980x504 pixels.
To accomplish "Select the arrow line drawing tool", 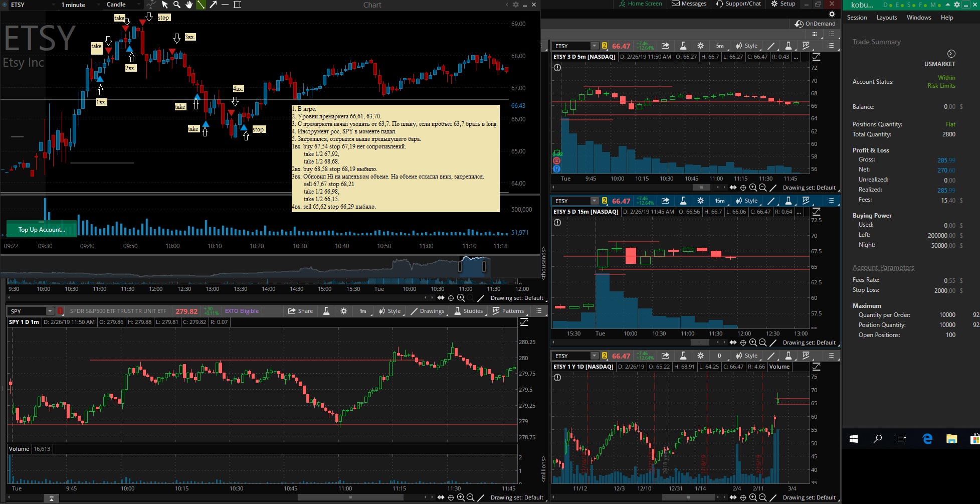I will tap(213, 5).
